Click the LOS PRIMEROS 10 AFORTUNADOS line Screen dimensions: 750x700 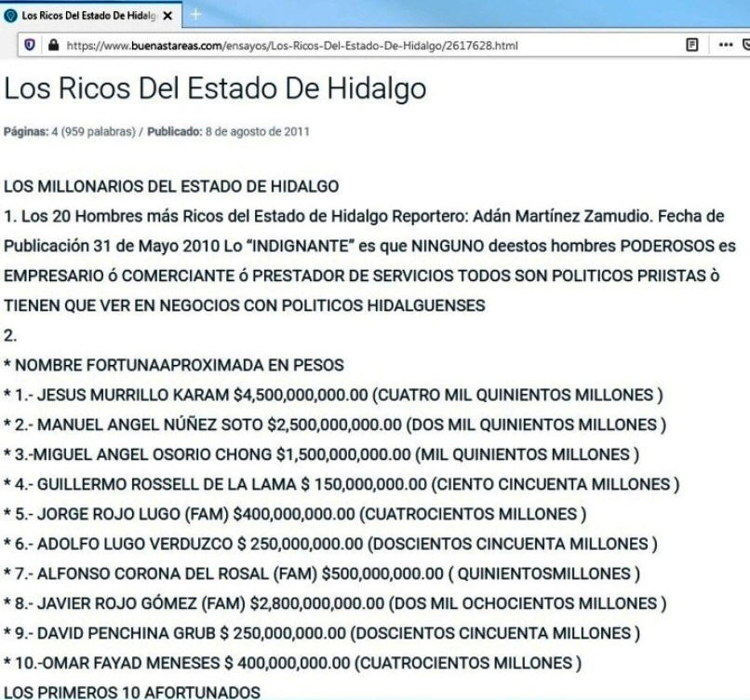tap(132, 692)
